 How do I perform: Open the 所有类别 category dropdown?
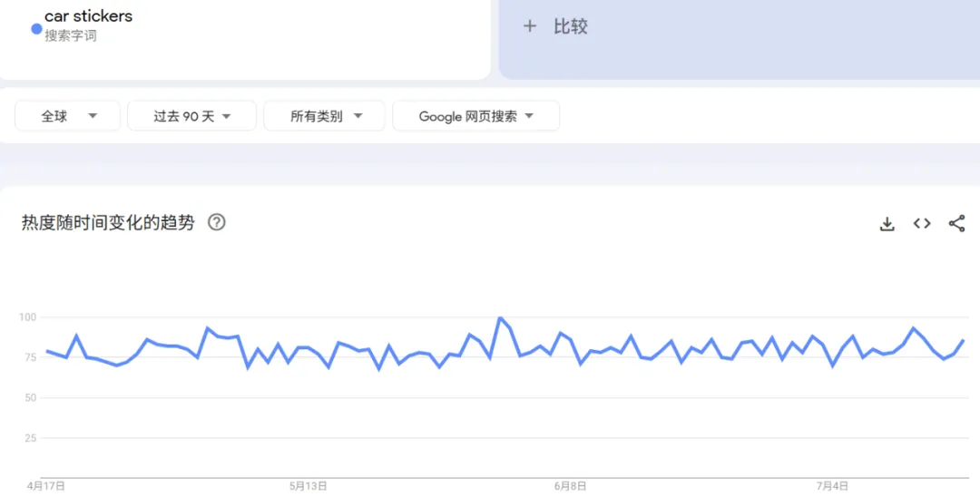[324, 116]
